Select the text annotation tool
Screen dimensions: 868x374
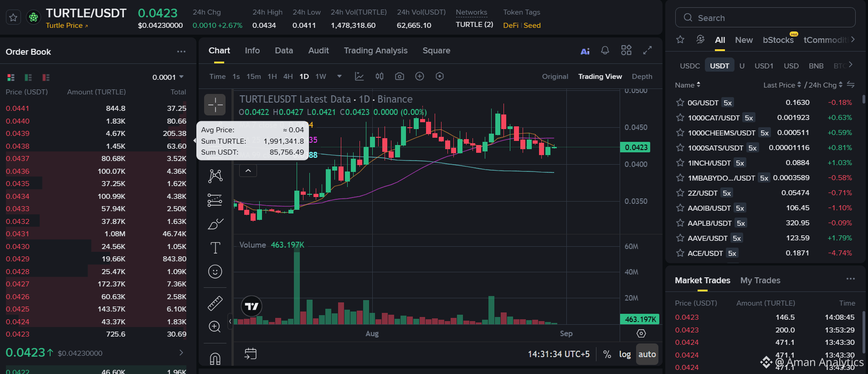[215, 248]
